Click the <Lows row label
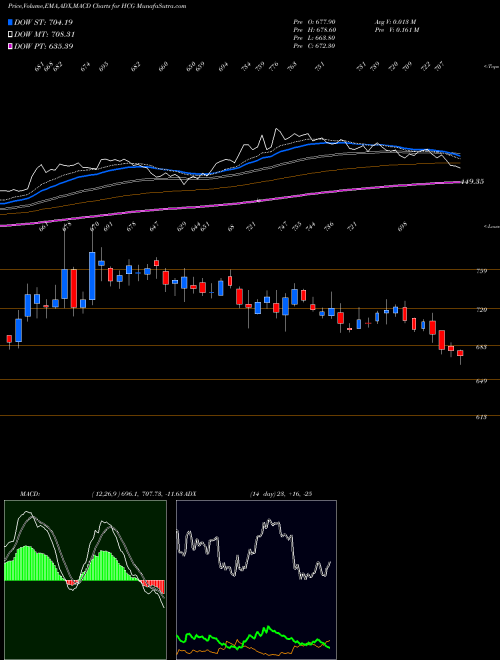The width and height of the screenshot is (500, 660). click(x=491, y=226)
